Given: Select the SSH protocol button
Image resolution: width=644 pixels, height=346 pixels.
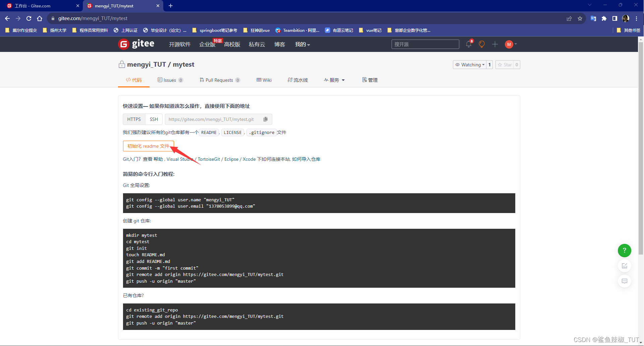Looking at the screenshot, I should [154, 119].
